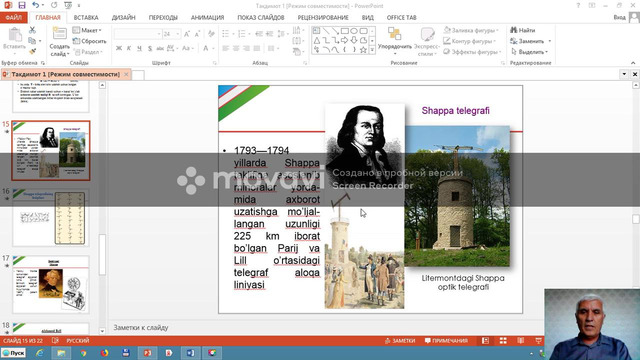
Task: Open Экспресс-стили quick styles gallery
Action: point(427,41)
